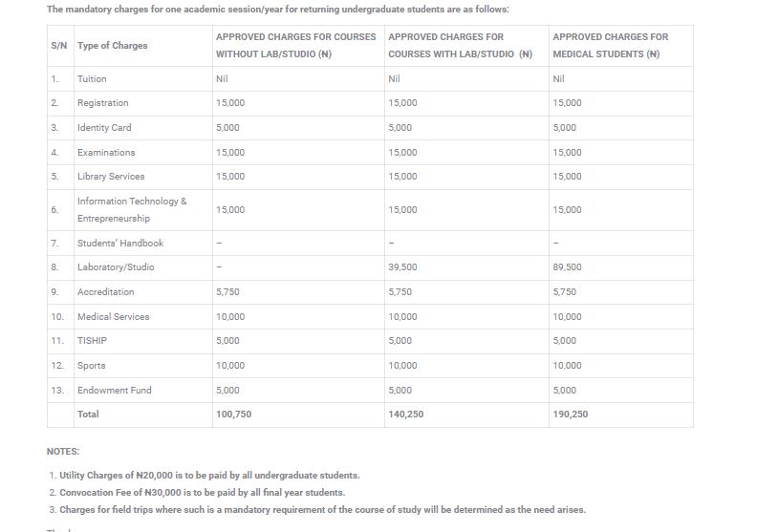Viewport: 778px width, 532px height.
Task: Click the 39,500 lab/studio charge cell
Action: click(402, 267)
